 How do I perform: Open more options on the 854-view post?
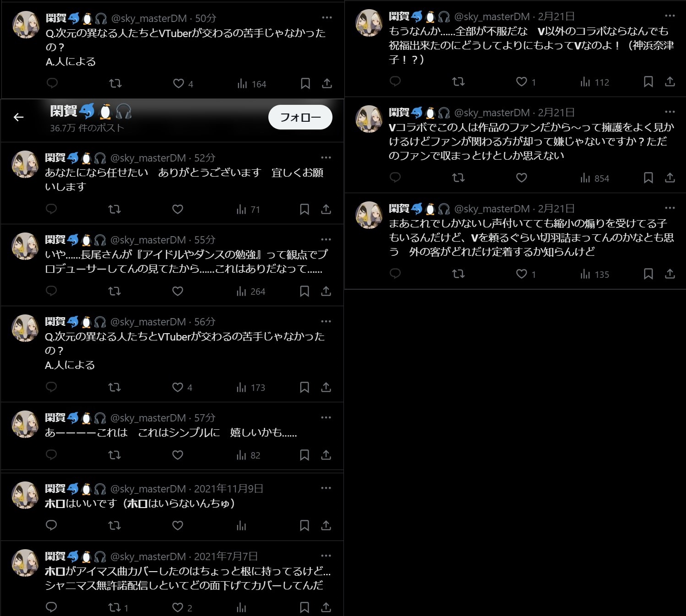click(x=670, y=112)
